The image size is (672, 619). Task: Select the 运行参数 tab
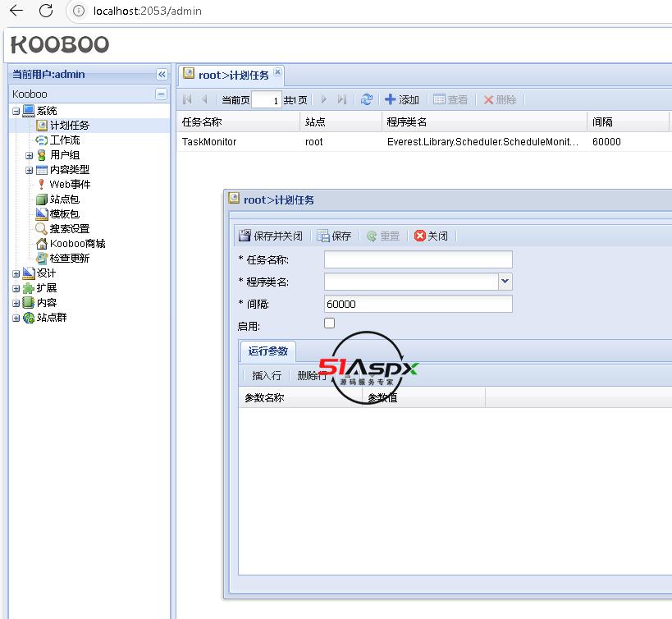coord(267,351)
